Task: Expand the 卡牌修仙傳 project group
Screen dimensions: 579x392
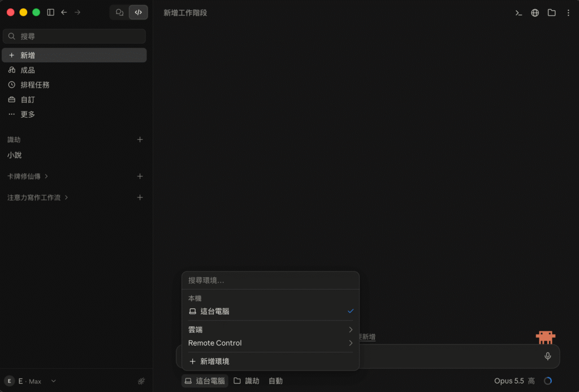Action: (x=28, y=176)
